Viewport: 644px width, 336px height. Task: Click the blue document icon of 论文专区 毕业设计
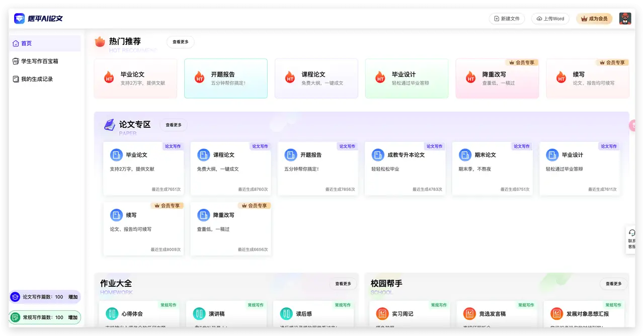pos(552,155)
